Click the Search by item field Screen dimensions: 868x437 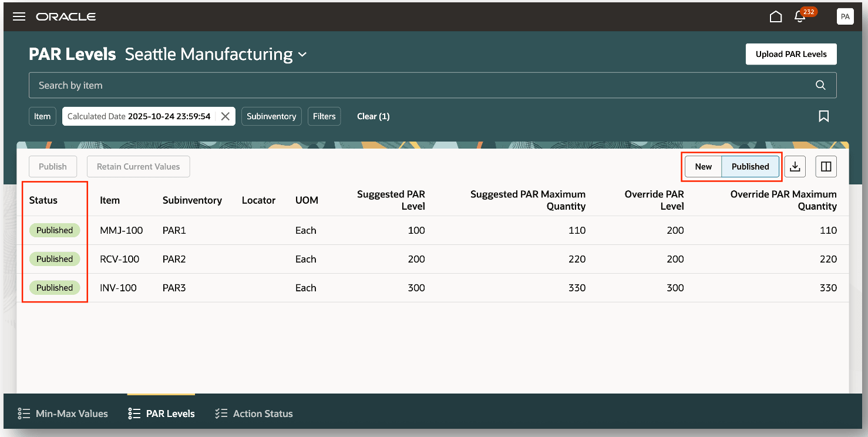[411, 85]
